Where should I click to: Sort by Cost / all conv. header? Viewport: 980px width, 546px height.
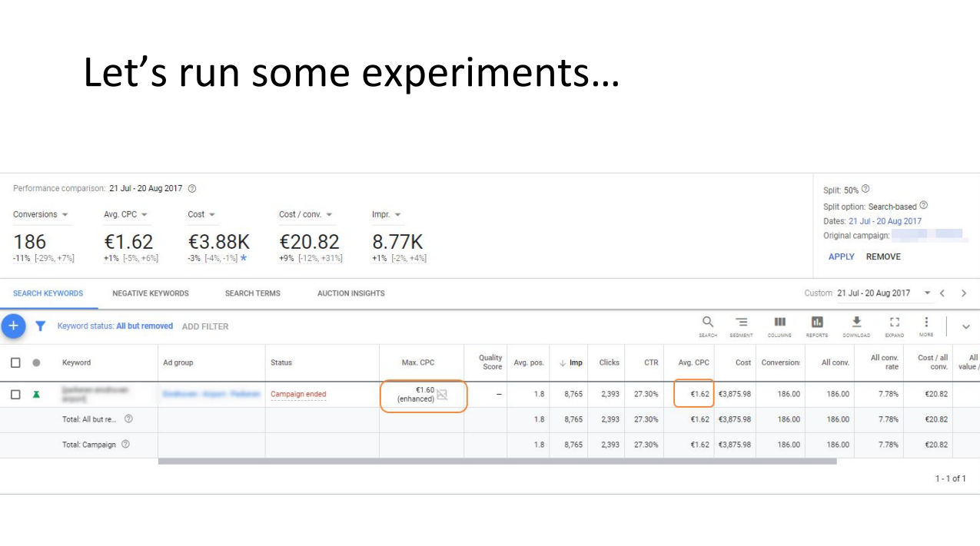[933, 362]
